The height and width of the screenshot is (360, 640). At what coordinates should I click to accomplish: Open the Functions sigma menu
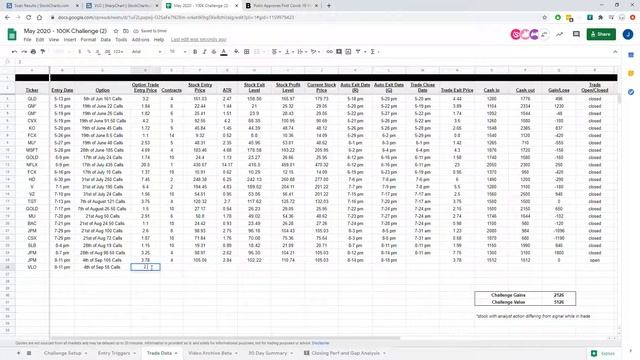373,52
